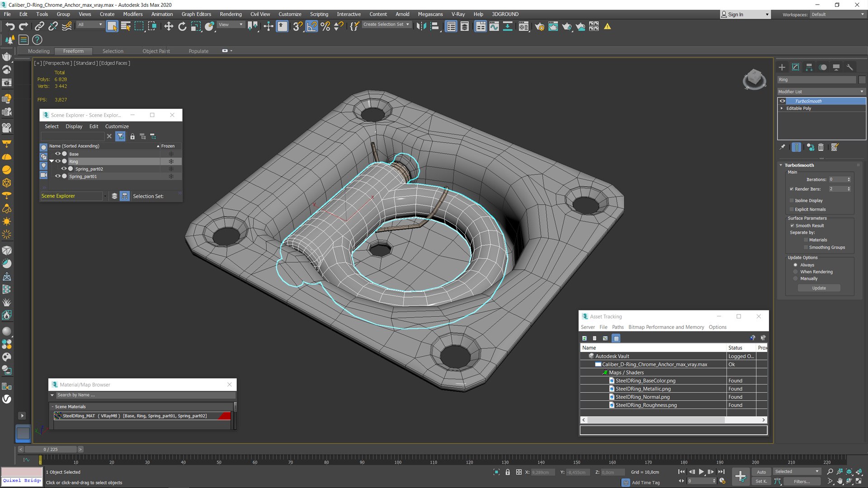This screenshot has height=488, width=868.
Task: Click the SteelDRing_MAT material swatch
Action: coord(58,416)
